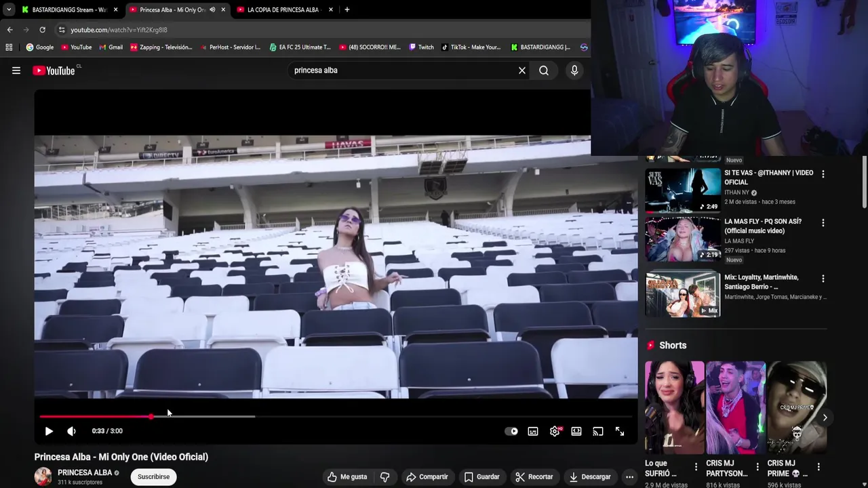Save video with Guardar

pyautogui.click(x=482, y=476)
